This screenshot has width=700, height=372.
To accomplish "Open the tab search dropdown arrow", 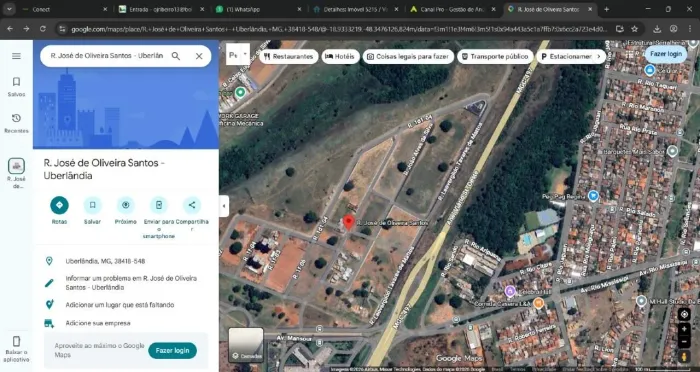I will tap(9, 9).
